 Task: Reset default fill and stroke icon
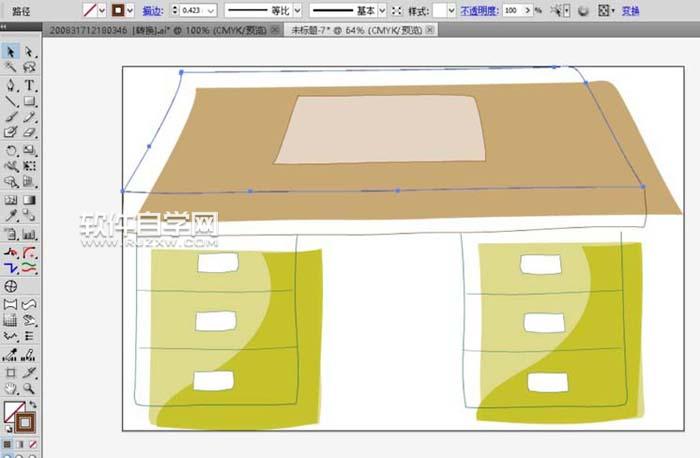pyautogui.click(x=8, y=429)
